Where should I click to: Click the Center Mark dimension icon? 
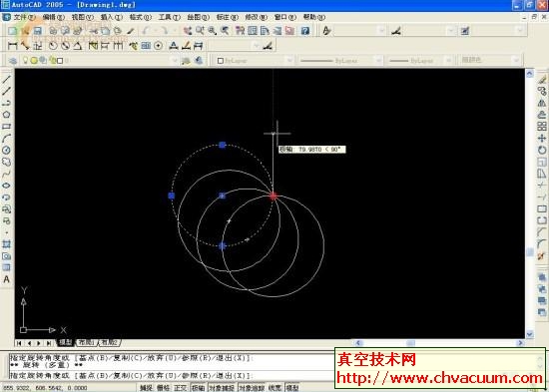point(159,46)
